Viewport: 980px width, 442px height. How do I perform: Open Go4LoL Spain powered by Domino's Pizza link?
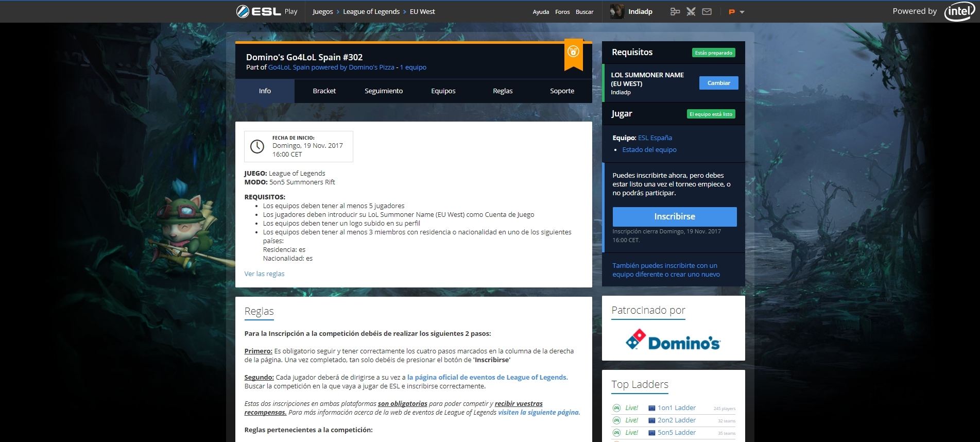[x=331, y=67]
